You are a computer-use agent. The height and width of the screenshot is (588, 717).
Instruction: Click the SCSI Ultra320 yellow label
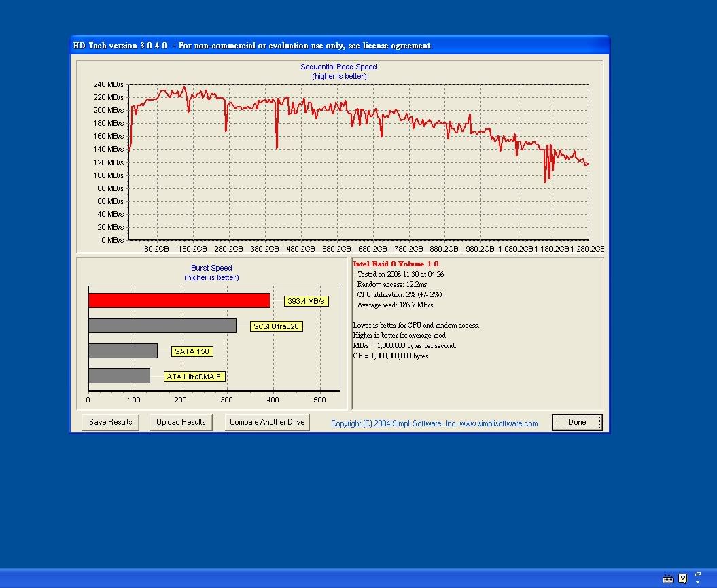coord(276,326)
